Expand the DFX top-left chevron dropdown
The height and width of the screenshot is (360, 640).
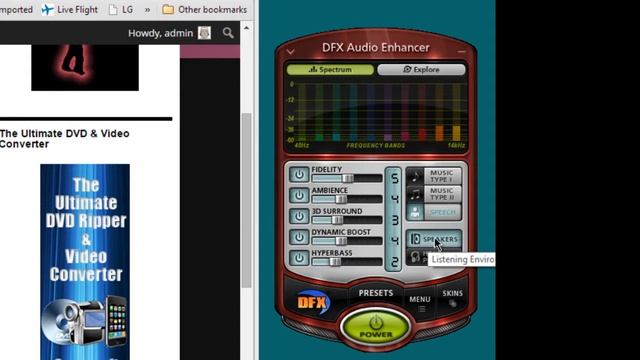290,52
